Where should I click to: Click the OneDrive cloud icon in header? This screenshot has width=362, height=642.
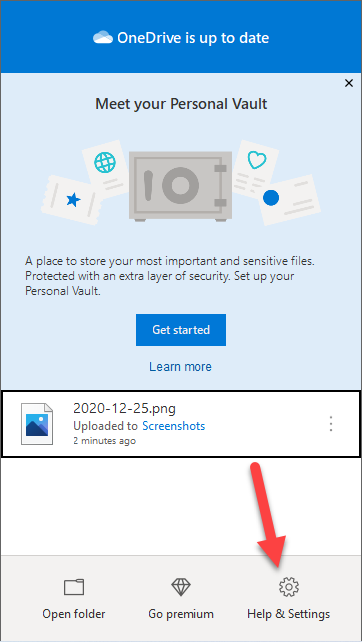click(x=103, y=38)
